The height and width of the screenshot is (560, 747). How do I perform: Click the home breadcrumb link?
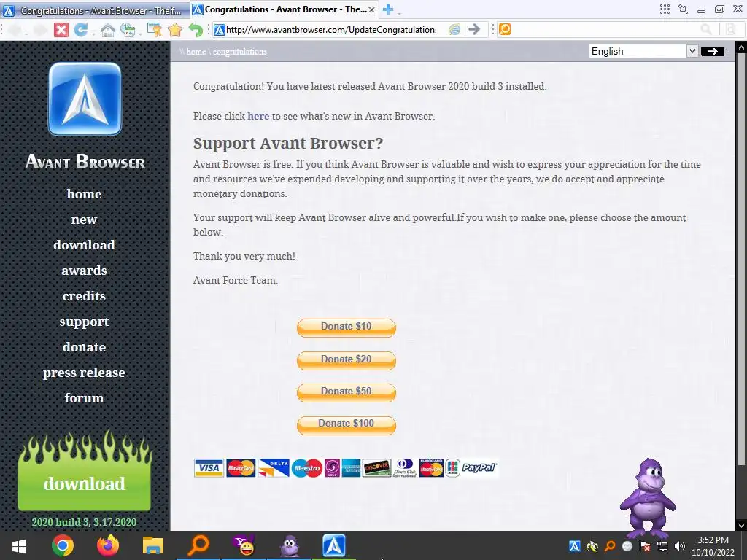[x=196, y=52]
